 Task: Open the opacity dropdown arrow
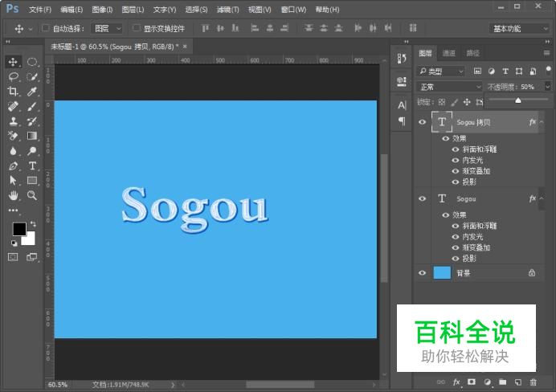(x=547, y=87)
